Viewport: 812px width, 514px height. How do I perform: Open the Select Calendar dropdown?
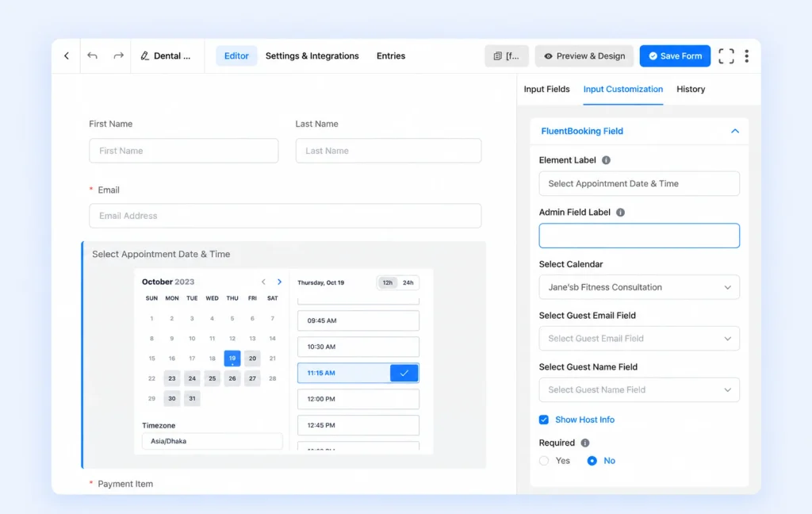[639, 287]
